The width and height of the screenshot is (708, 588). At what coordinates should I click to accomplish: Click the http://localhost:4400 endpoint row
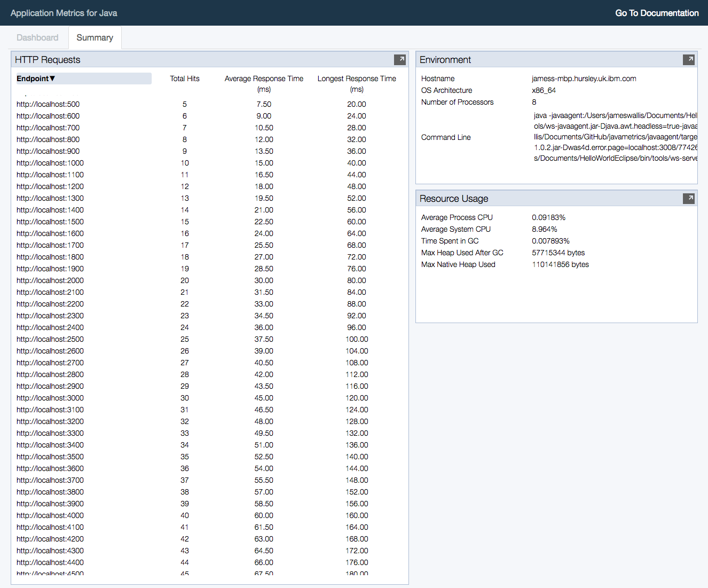50,562
